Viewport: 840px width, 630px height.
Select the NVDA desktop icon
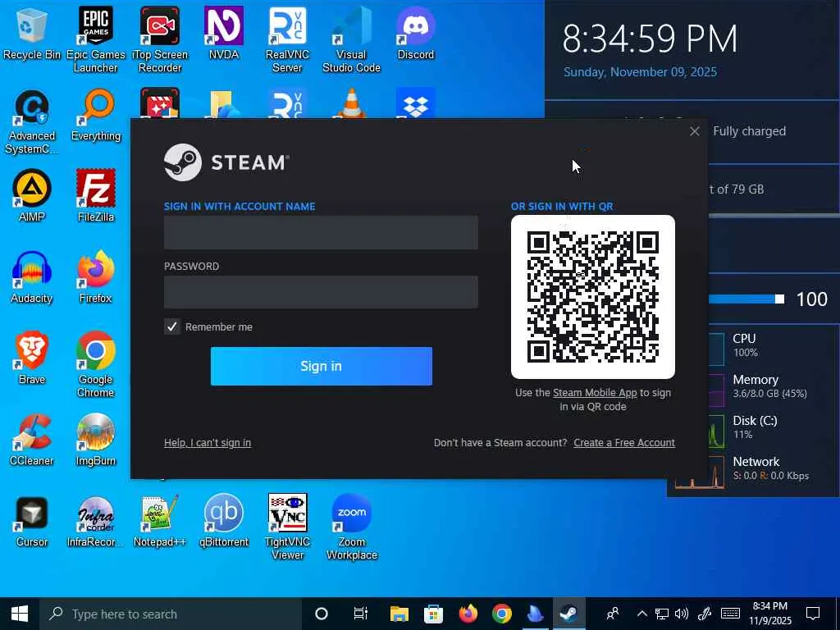pyautogui.click(x=223, y=33)
